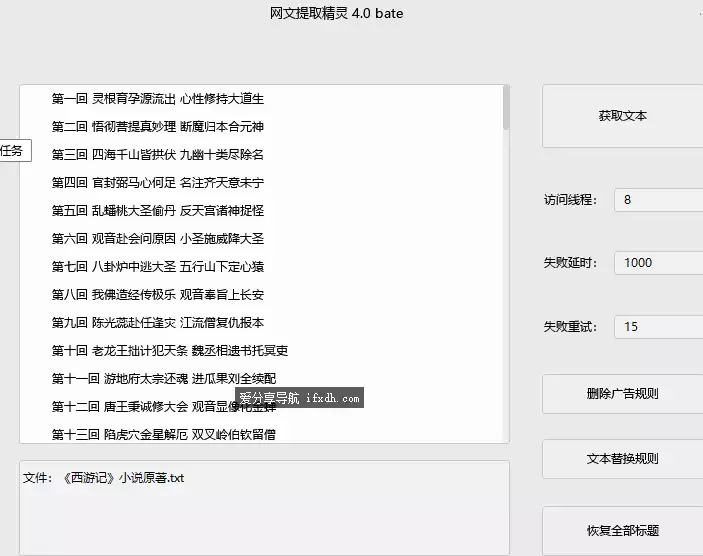703x556 pixels.
Task: Focus the 失败延时 field showing 1000
Action: (658, 263)
